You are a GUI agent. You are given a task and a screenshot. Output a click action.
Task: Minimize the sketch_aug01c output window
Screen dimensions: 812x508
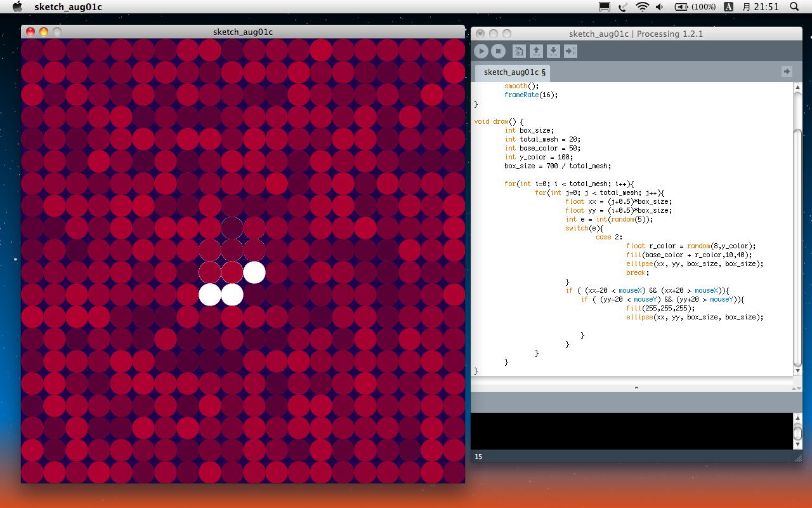pos(44,32)
